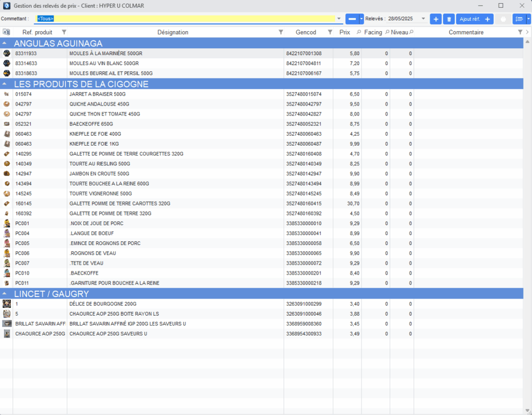
Task: Select the BAECKEOFFE 650G row
Action: [x=156, y=124]
